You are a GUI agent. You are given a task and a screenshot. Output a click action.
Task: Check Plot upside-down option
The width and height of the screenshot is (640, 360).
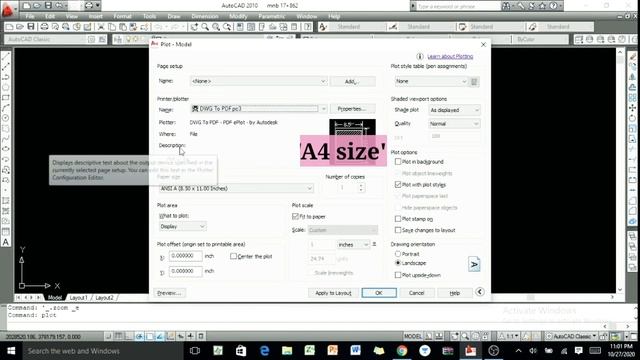point(398,275)
